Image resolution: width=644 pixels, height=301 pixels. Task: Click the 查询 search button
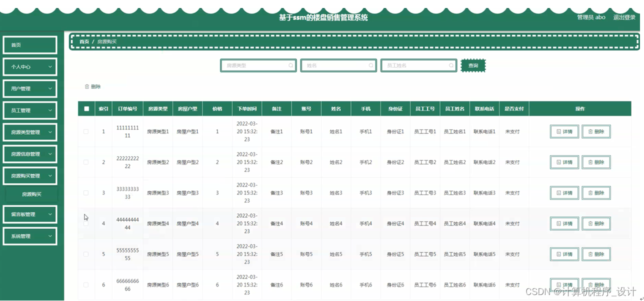pyautogui.click(x=473, y=65)
